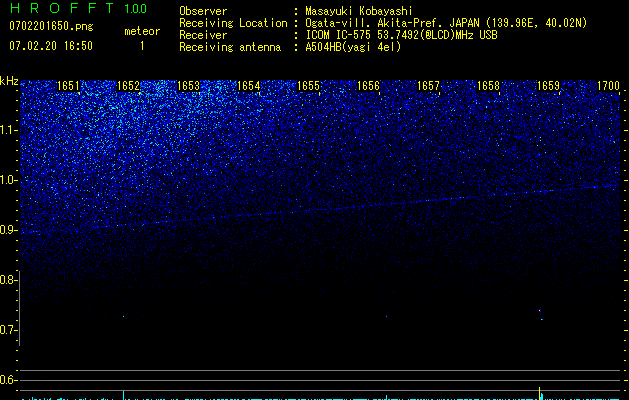Click the 1651 time marker
The width and height of the screenshot is (629, 400).
pyautogui.click(x=69, y=86)
